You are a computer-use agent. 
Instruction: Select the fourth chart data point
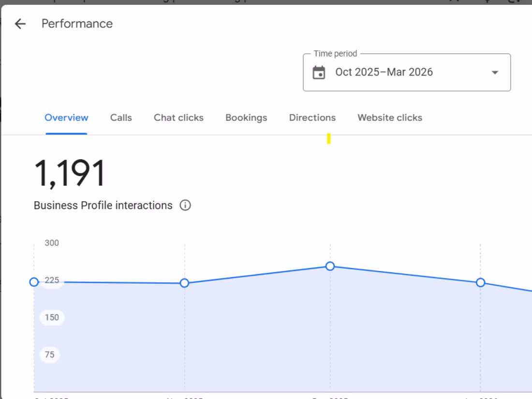[x=480, y=282]
